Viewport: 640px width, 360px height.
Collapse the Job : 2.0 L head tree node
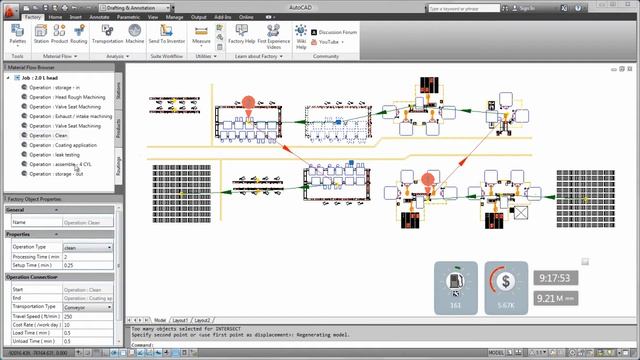pos(8,78)
